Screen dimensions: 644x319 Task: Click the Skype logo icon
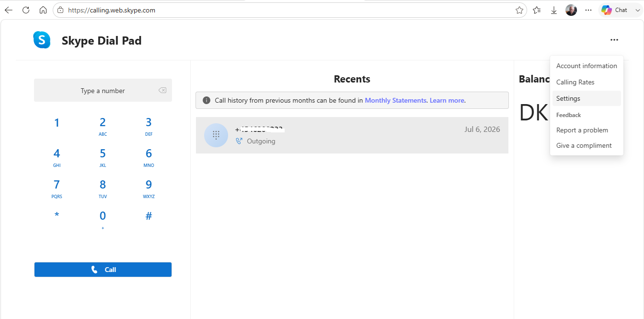coord(42,40)
